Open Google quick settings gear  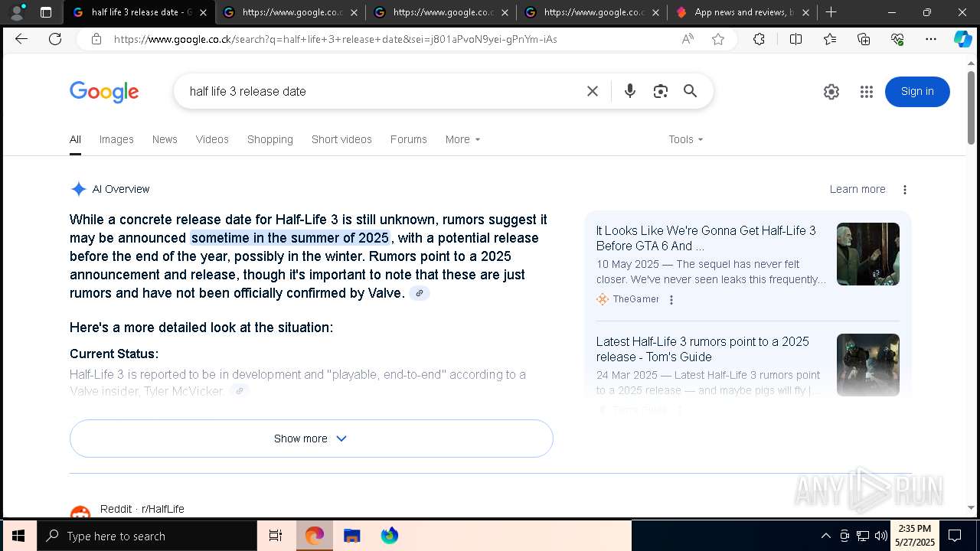(x=831, y=92)
